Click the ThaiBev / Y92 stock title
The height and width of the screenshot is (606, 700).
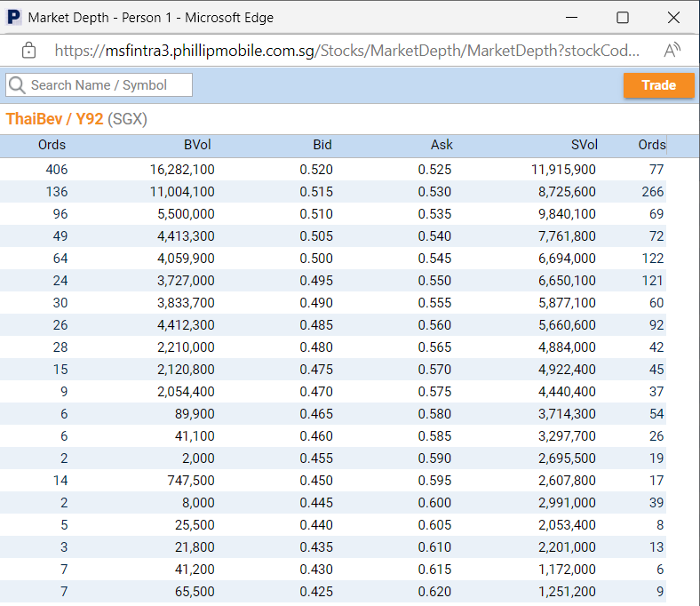(x=76, y=119)
